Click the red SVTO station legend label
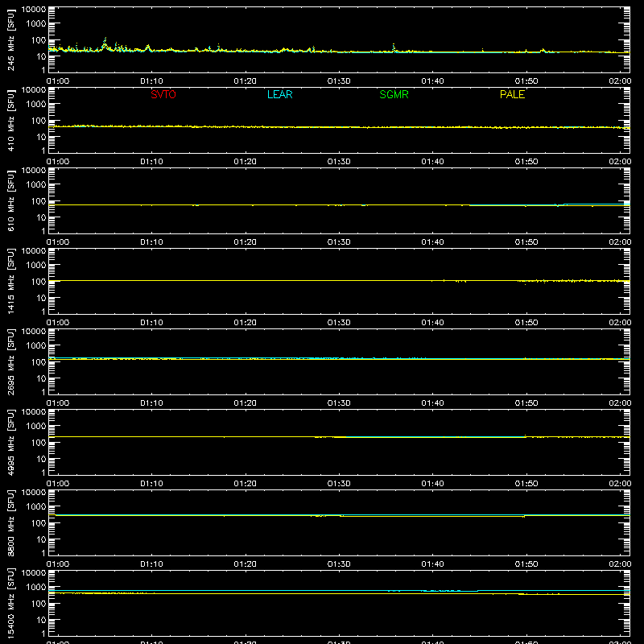Viewport: 644px width, 644px height. (163, 94)
